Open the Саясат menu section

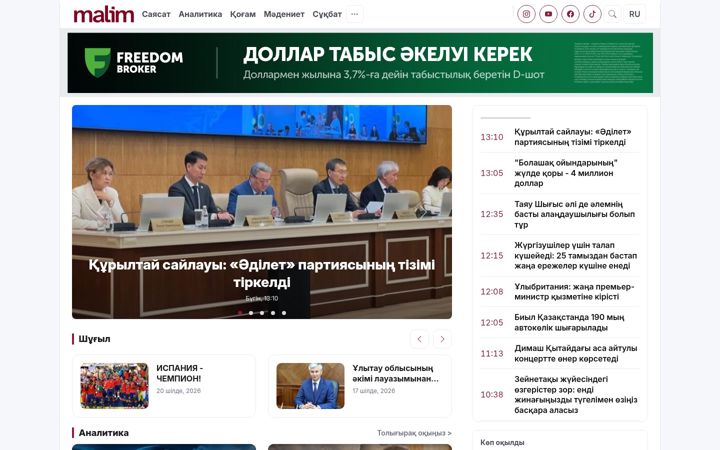(x=156, y=14)
